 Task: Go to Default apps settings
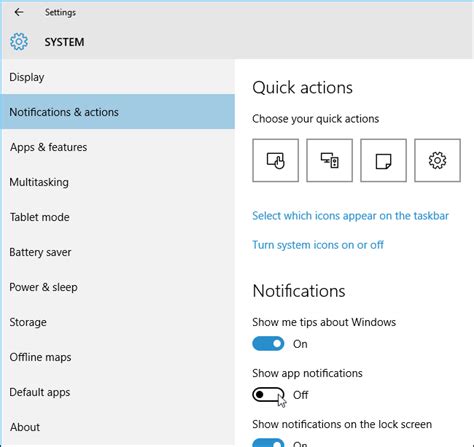(x=117, y=392)
